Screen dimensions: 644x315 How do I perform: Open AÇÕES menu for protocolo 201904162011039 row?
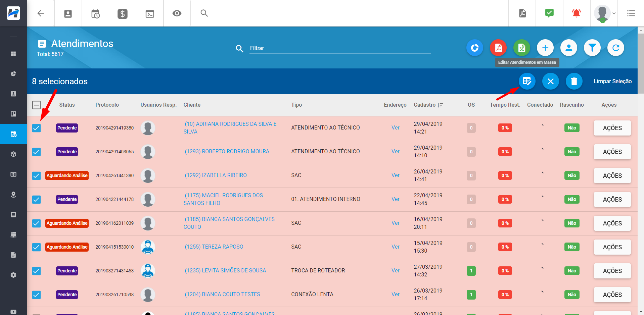(x=612, y=223)
